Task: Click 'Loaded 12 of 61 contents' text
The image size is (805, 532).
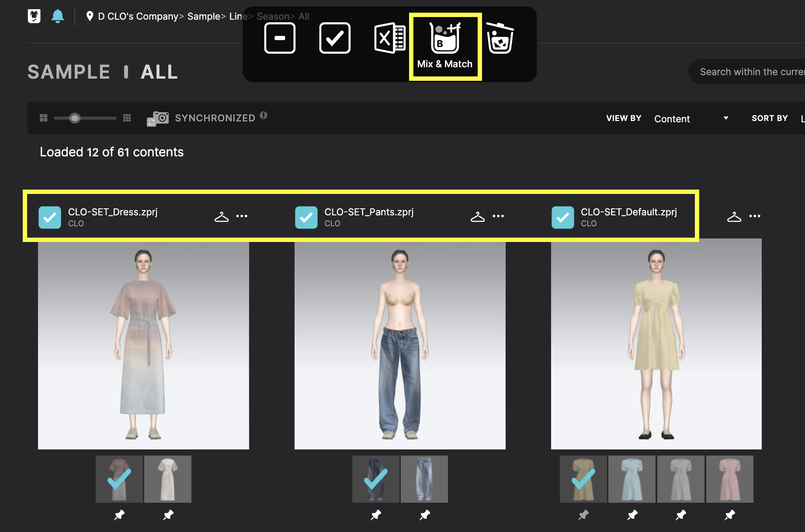Action: tap(111, 152)
